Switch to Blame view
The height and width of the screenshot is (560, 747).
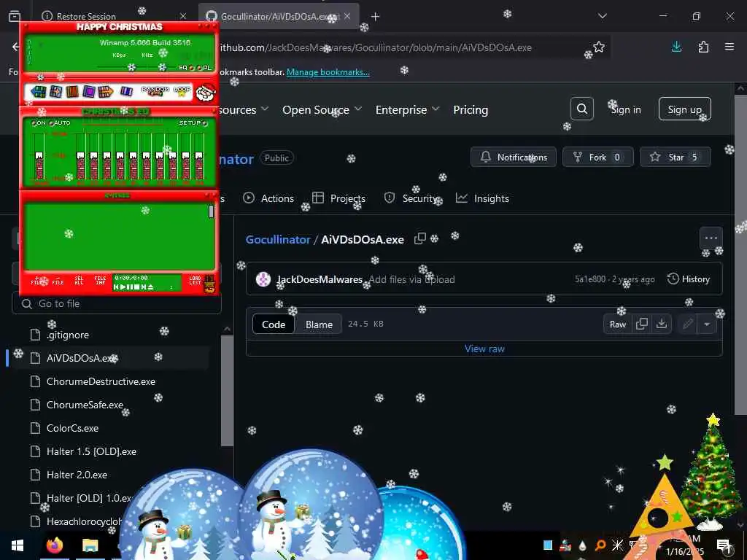319,324
